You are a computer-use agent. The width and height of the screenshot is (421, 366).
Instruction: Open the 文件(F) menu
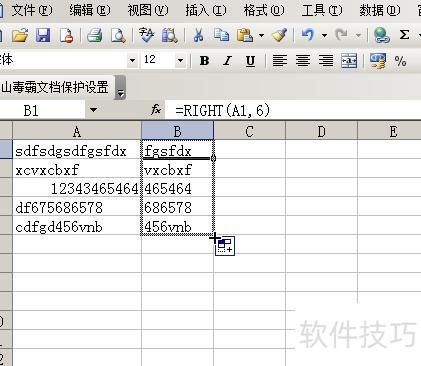click(x=31, y=10)
